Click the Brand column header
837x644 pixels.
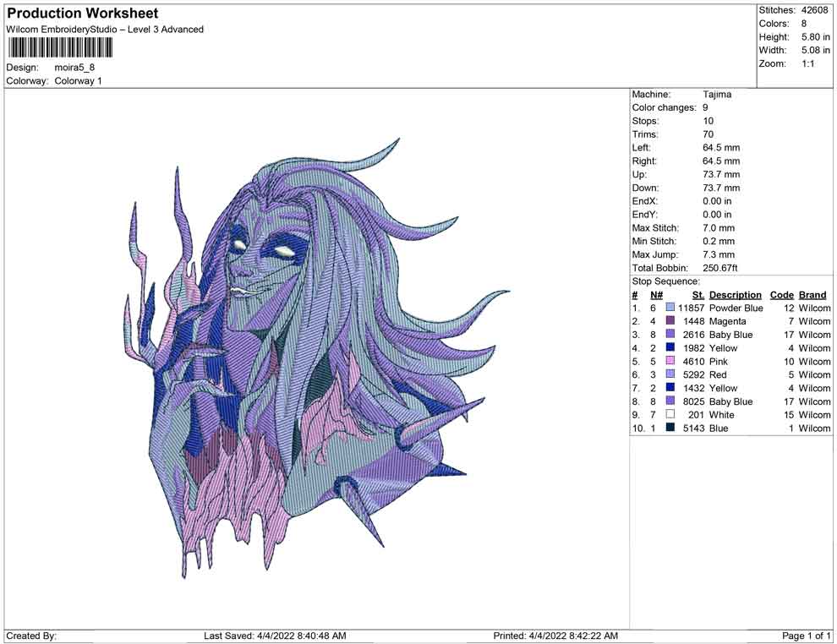(812, 295)
